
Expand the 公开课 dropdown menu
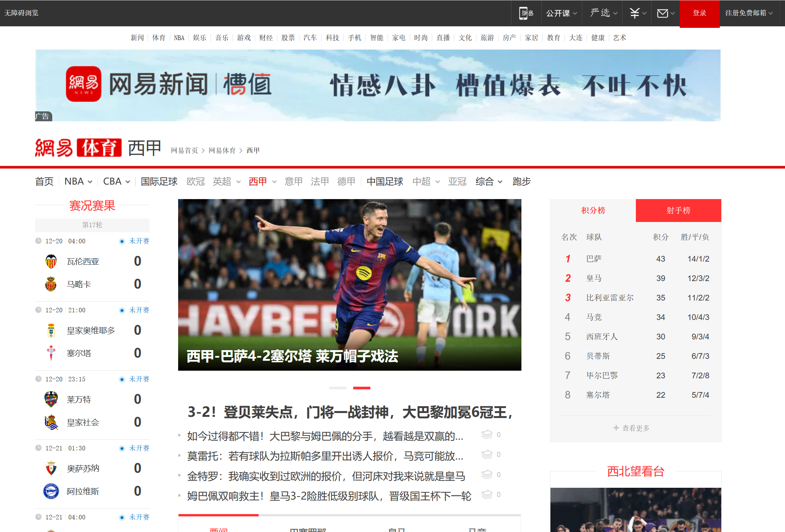click(x=561, y=13)
